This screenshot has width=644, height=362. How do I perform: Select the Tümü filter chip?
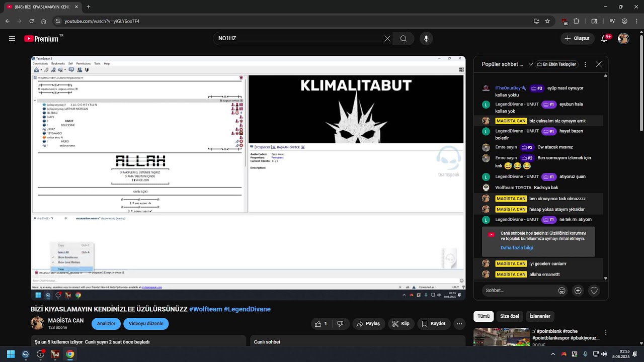tap(484, 316)
